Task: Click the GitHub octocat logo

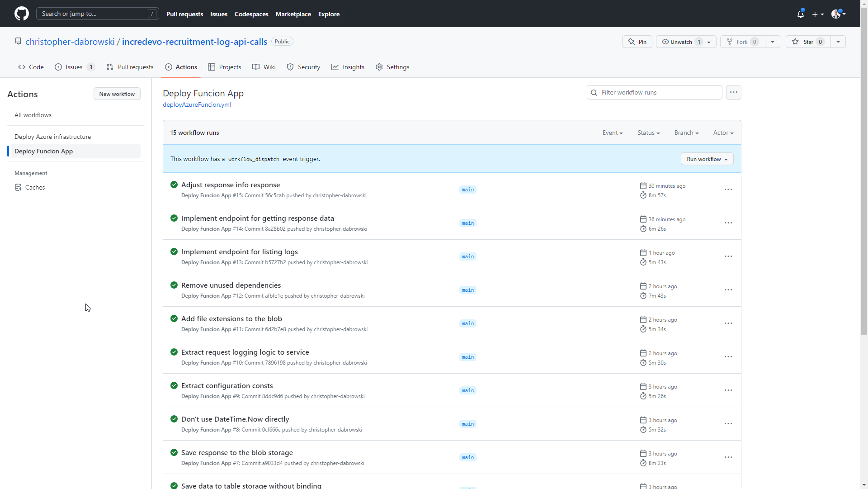Action: pos(21,14)
